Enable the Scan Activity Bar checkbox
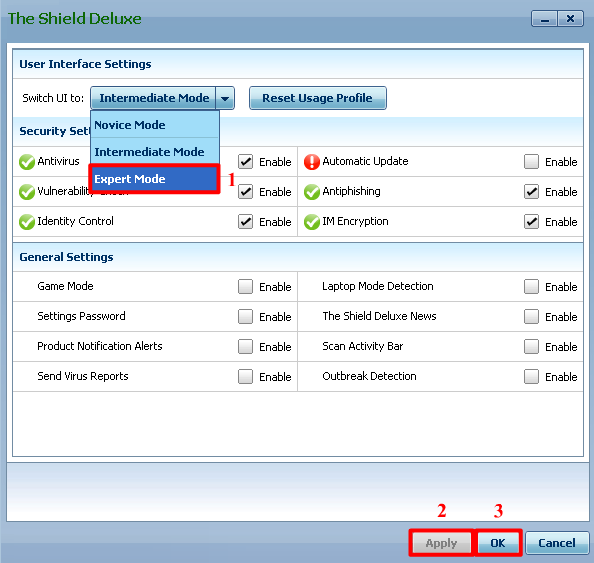The height and width of the screenshot is (563, 594). click(x=531, y=346)
